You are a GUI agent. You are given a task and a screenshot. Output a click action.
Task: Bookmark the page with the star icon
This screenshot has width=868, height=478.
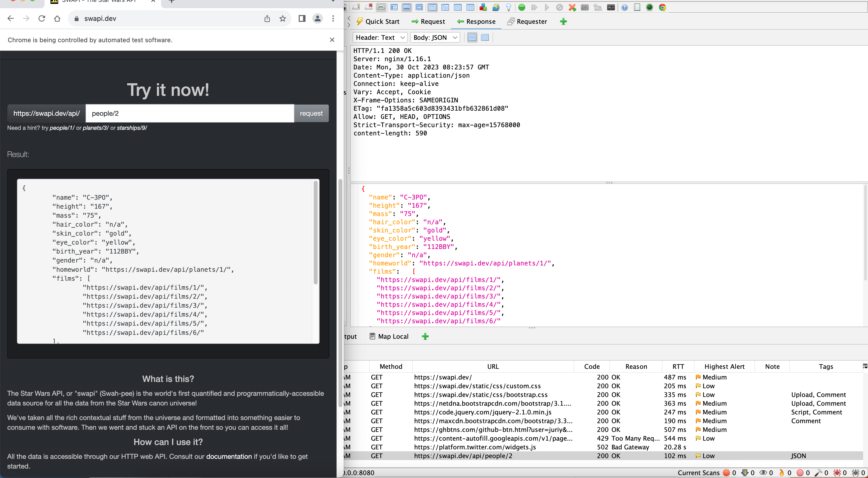[283, 18]
